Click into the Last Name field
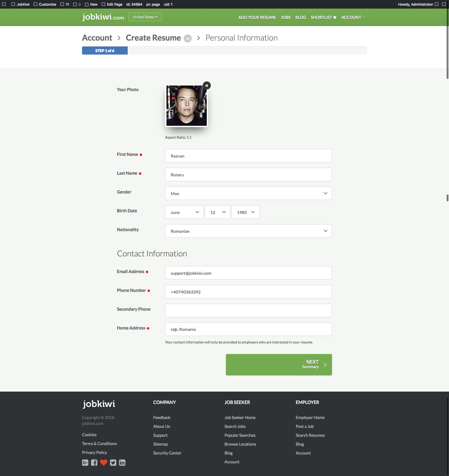449x476 pixels. pyautogui.click(x=248, y=174)
